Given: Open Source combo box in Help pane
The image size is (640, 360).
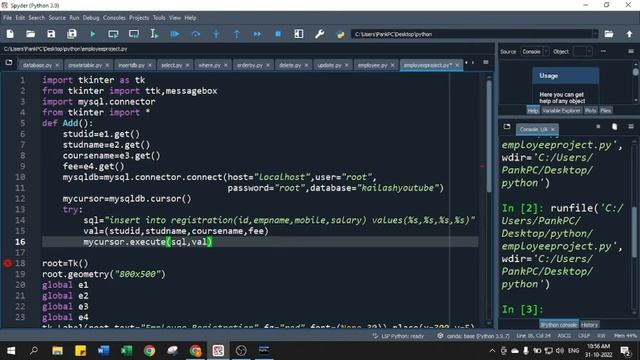Looking at the screenshot, I should pos(534,51).
